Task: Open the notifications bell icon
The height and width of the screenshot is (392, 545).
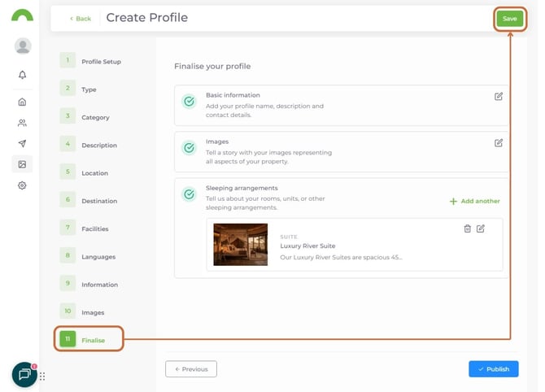Action: click(x=22, y=75)
